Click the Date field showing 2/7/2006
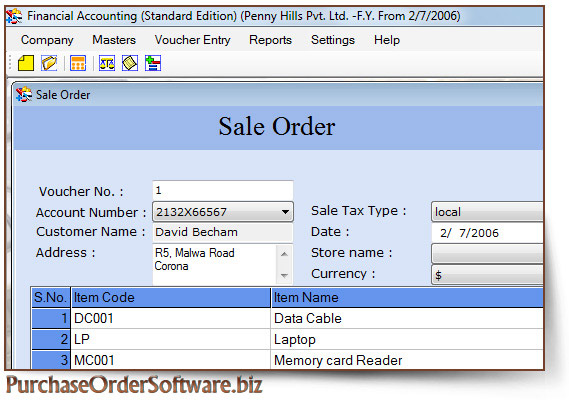This screenshot has width=569, height=400. point(487,233)
